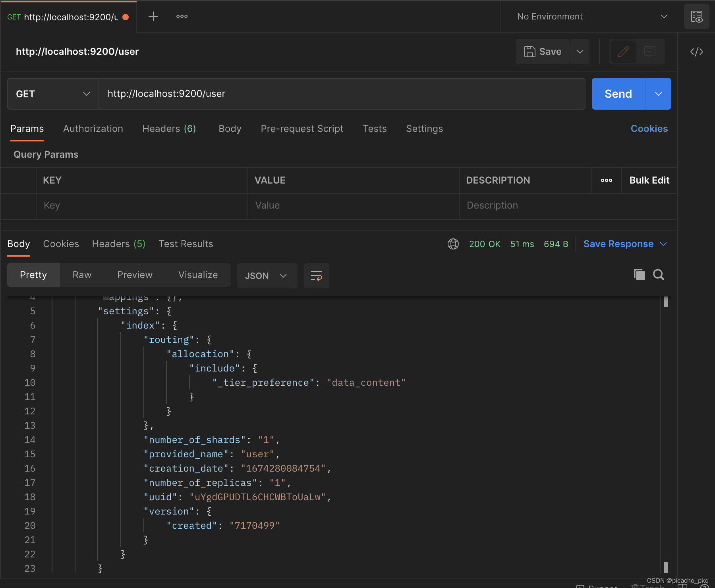Image resolution: width=715 pixels, height=588 pixels.
Task: Select the response Body tab
Action: [19, 244]
